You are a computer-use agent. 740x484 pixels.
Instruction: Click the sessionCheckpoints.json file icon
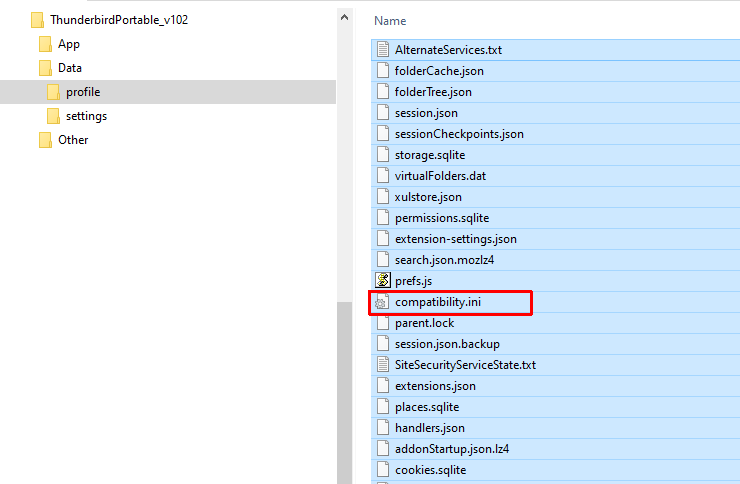tap(383, 134)
